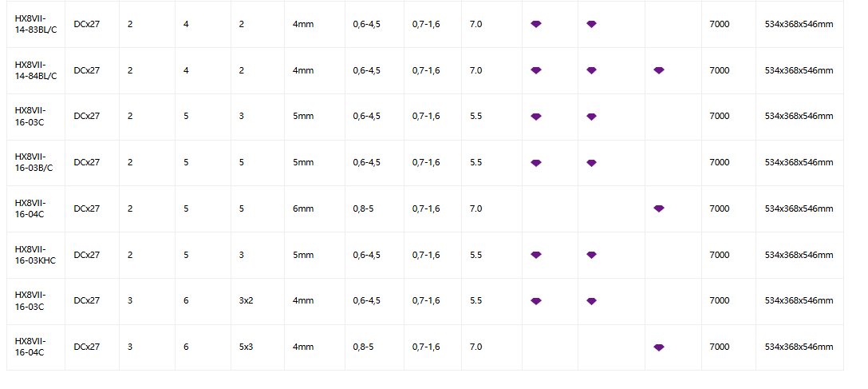Click the 5x3 value cell

258,347
